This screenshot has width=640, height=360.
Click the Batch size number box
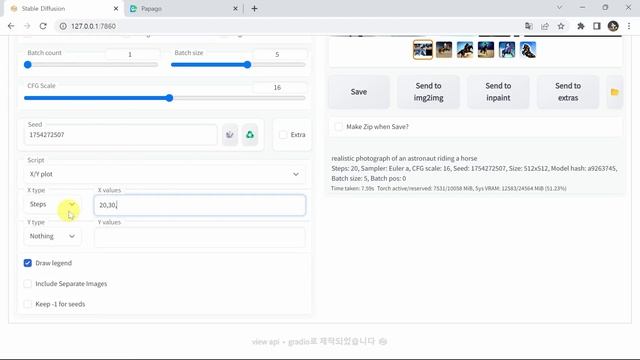[x=279, y=54]
